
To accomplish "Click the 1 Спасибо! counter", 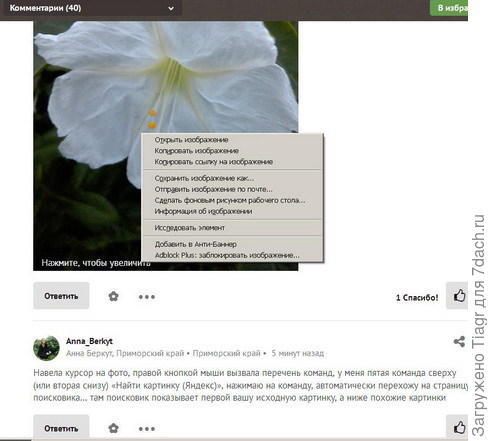I will [x=417, y=298].
